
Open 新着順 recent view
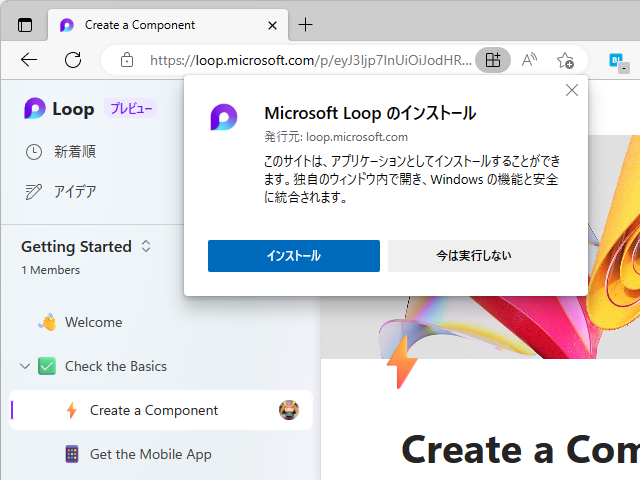click(x=75, y=152)
